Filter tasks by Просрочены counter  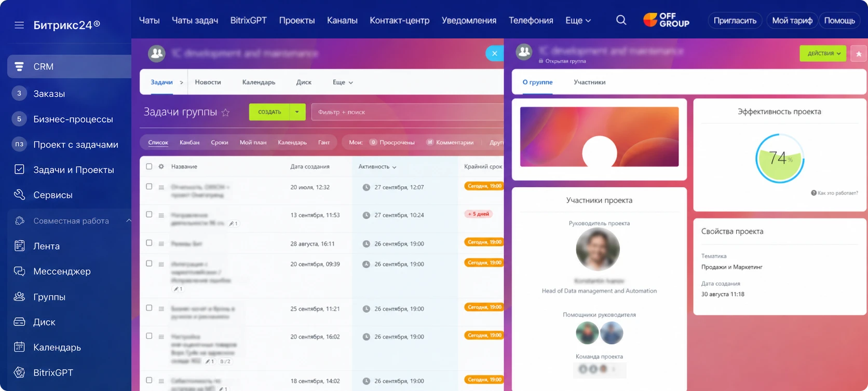pos(392,143)
